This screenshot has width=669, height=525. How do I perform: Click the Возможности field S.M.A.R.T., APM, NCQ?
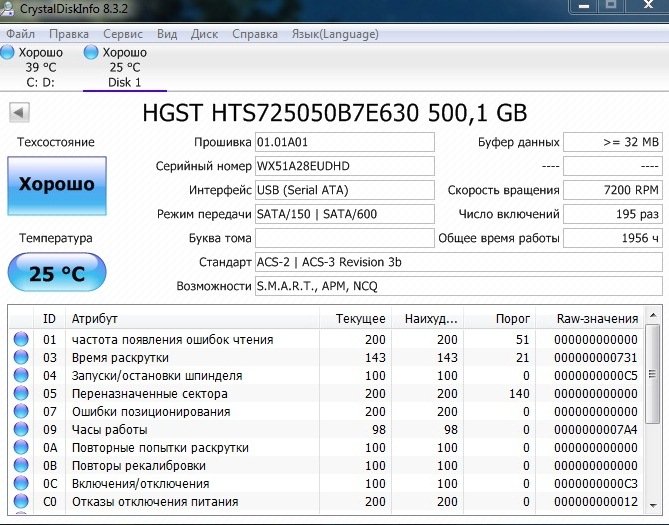click(459, 286)
